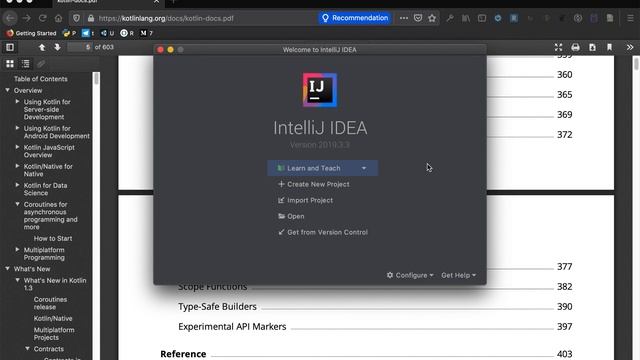Expand Kotlin/Native for Native item
Viewport: 640px width, 360px height.
(17, 166)
